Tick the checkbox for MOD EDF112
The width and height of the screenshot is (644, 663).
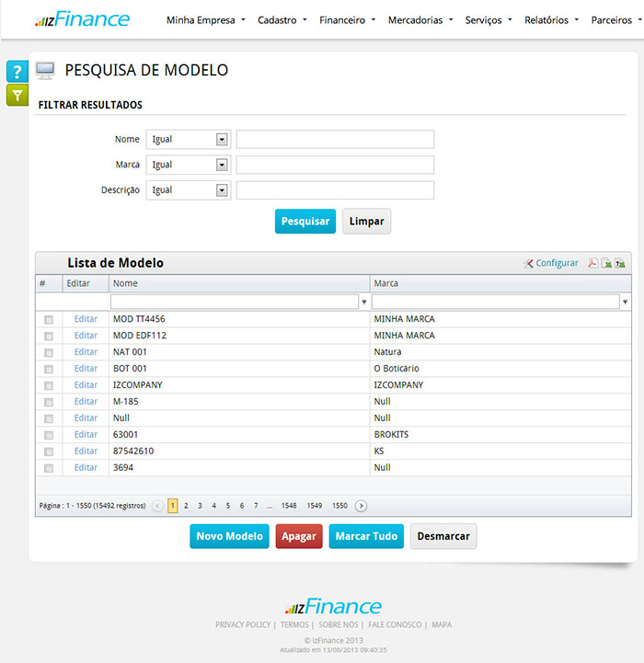pyautogui.click(x=49, y=337)
